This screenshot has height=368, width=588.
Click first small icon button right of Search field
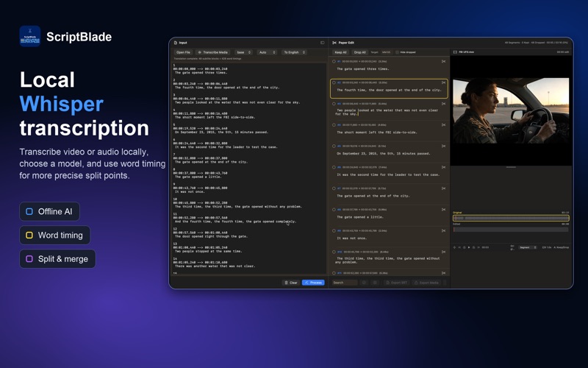point(364,283)
